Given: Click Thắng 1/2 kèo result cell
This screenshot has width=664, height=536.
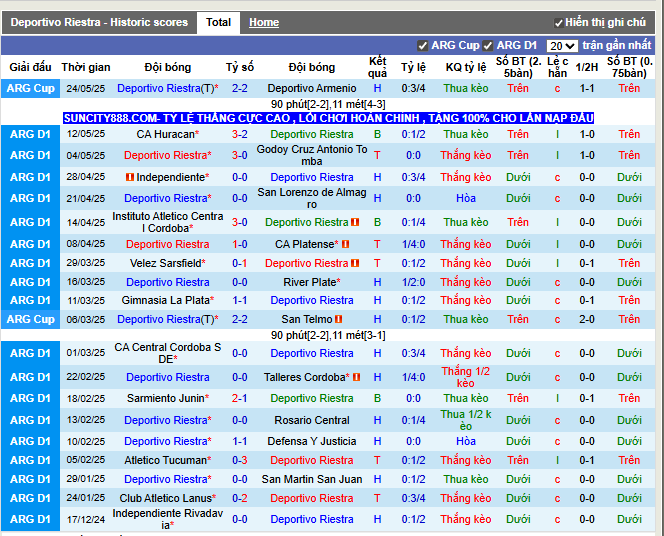Looking at the screenshot, I should coord(466,377).
